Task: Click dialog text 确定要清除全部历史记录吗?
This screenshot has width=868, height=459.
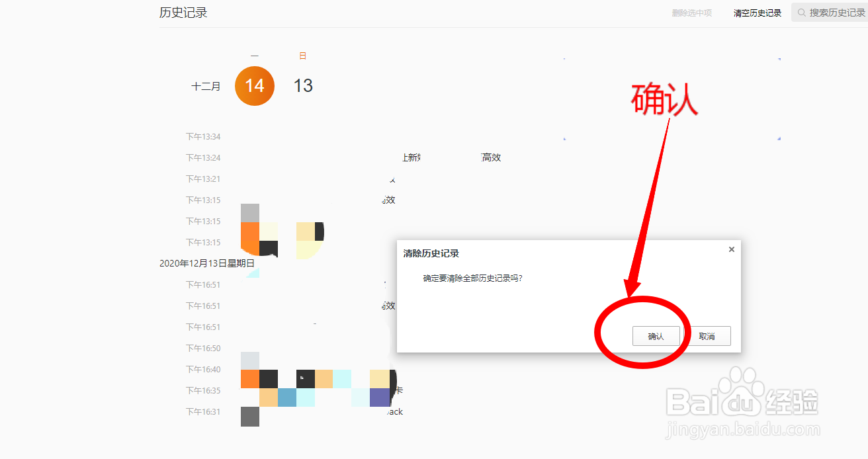Action: point(473,278)
